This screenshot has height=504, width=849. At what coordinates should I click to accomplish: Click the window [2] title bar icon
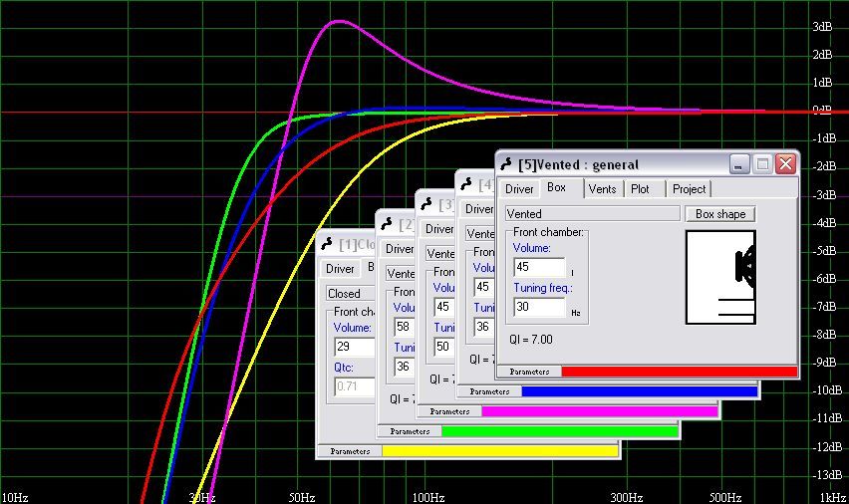tap(386, 223)
